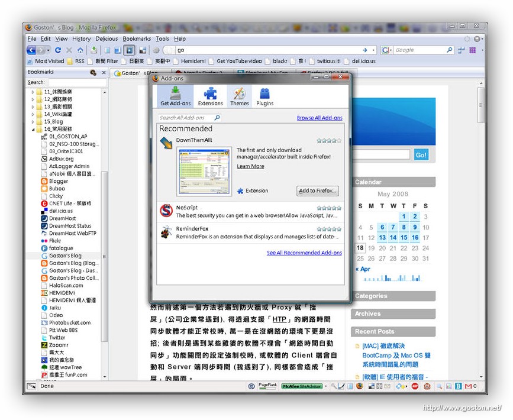
Task: Open the Blogger bookmark in sidebar
Action: click(59, 181)
